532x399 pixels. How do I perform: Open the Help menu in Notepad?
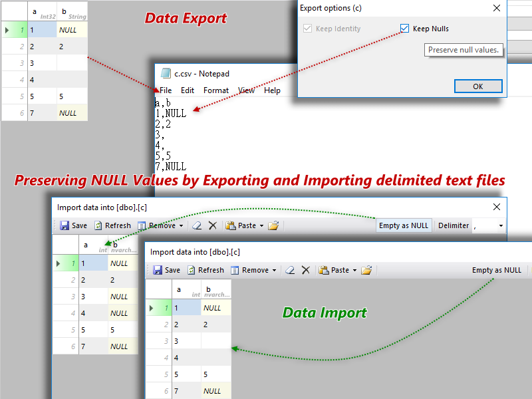(x=272, y=90)
